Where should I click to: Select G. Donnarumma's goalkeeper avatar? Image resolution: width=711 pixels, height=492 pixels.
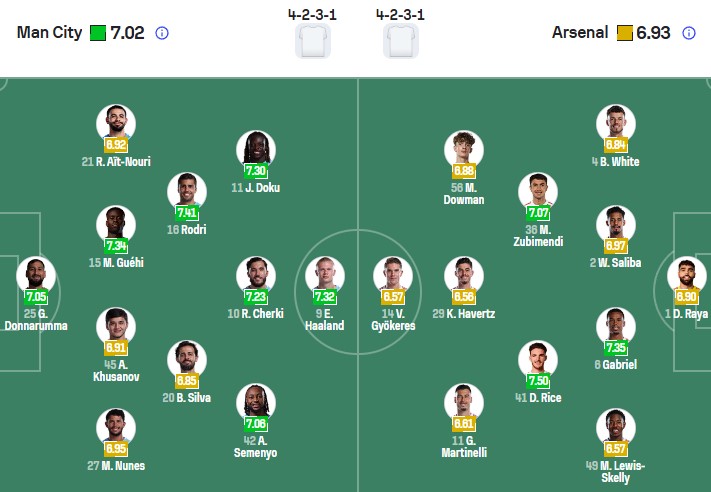[x=36, y=274]
